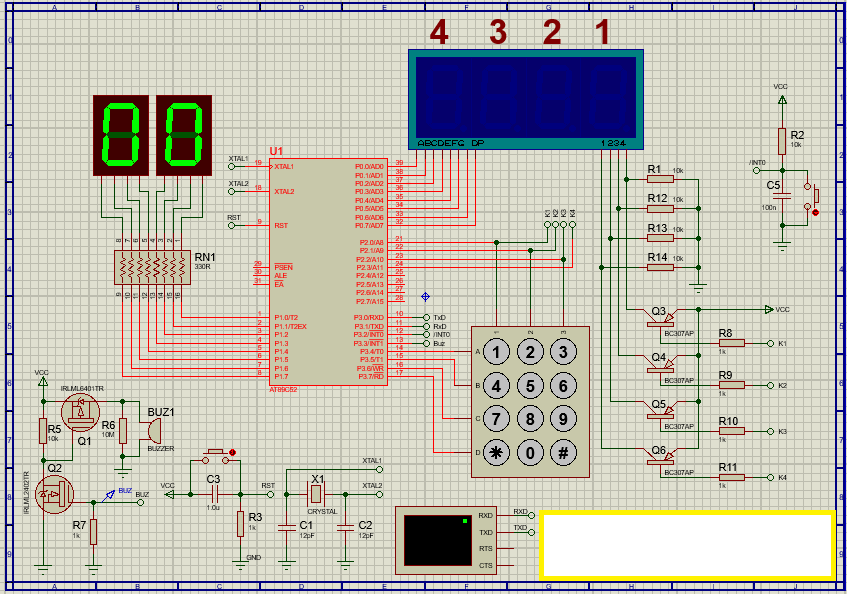The width and height of the screenshot is (847, 594).
Task: Select the BUZ1 buzzer component
Action: click(153, 430)
